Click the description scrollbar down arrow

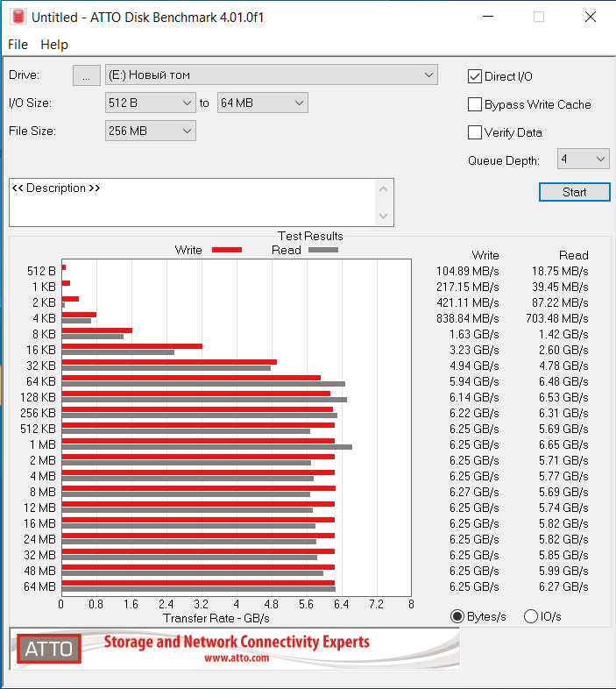pyautogui.click(x=383, y=216)
